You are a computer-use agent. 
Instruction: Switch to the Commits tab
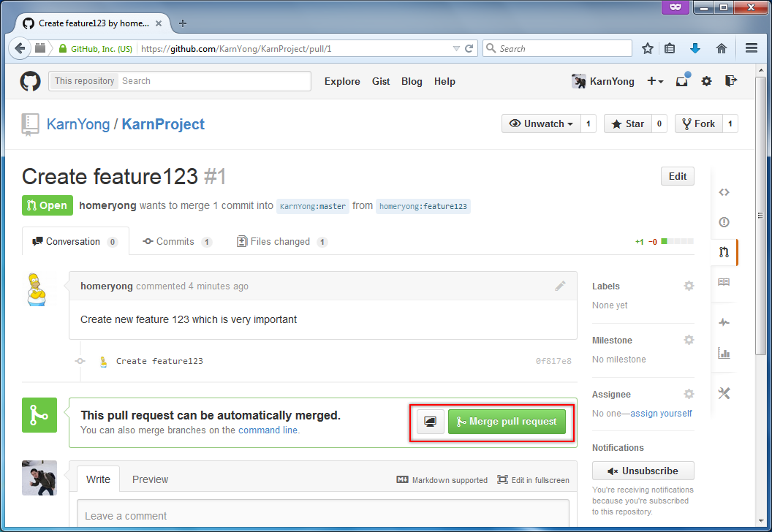point(176,241)
